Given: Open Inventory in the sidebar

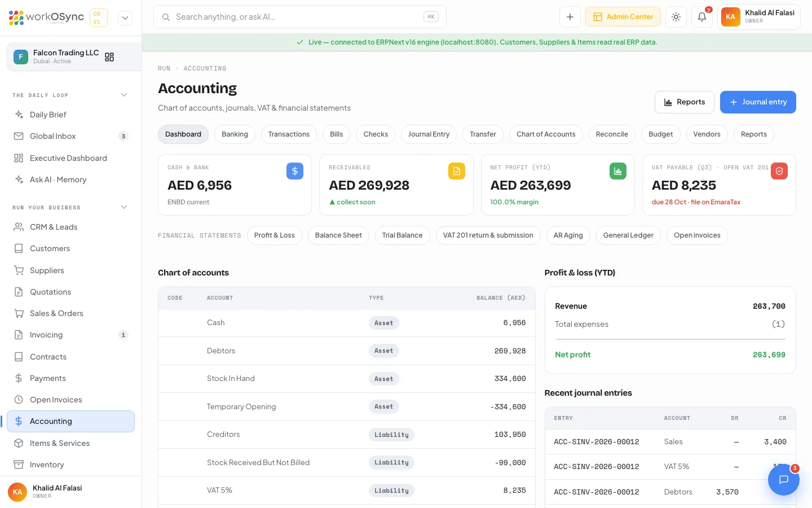Looking at the screenshot, I should [x=70, y=465].
